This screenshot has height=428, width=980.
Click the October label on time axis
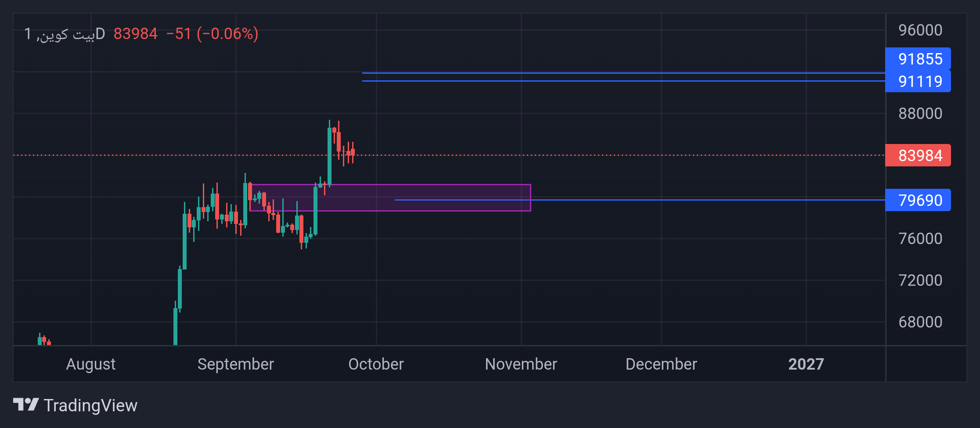(x=376, y=364)
